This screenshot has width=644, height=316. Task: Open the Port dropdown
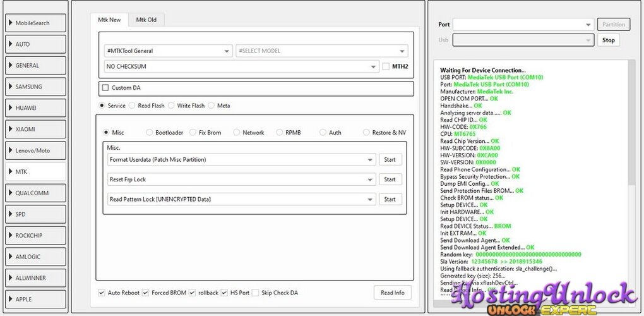pyautogui.click(x=523, y=25)
